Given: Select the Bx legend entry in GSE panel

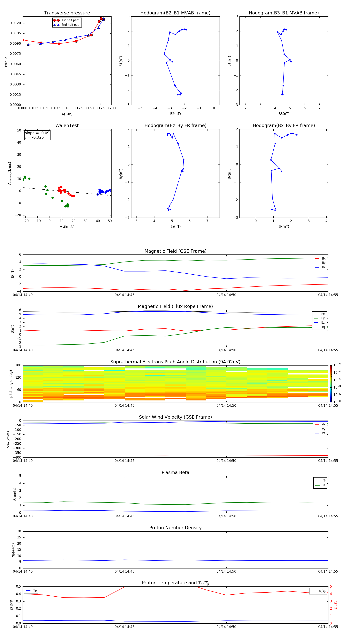Looking at the screenshot, I should click(320, 259).
